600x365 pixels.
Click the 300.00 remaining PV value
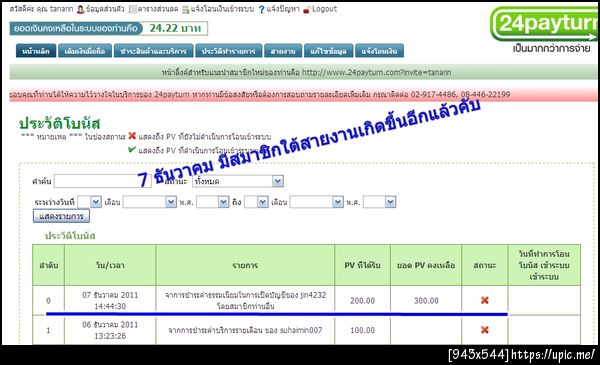(426, 301)
